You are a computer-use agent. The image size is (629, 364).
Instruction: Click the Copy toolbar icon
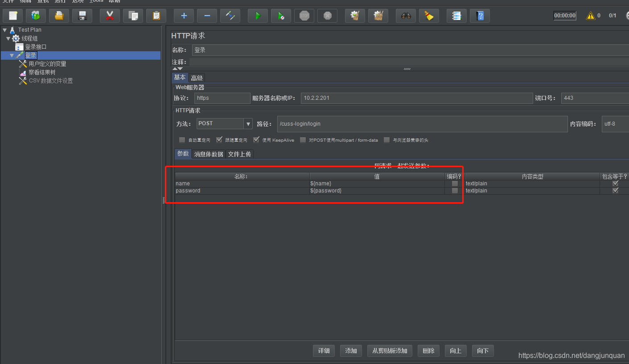coord(133,16)
